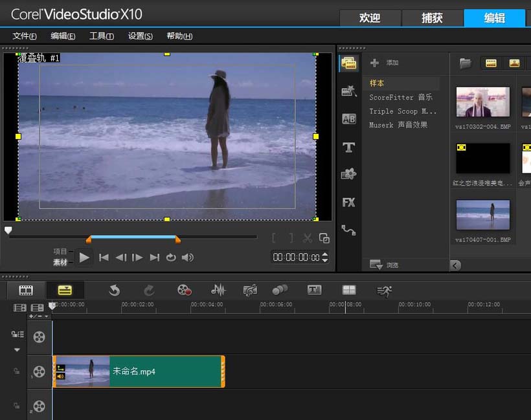Open the Title (T) library
This screenshot has height=420, width=531.
pos(349,148)
